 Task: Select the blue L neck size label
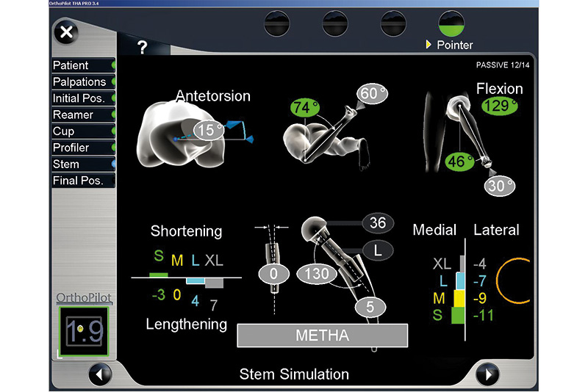pyautogui.click(x=196, y=261)
